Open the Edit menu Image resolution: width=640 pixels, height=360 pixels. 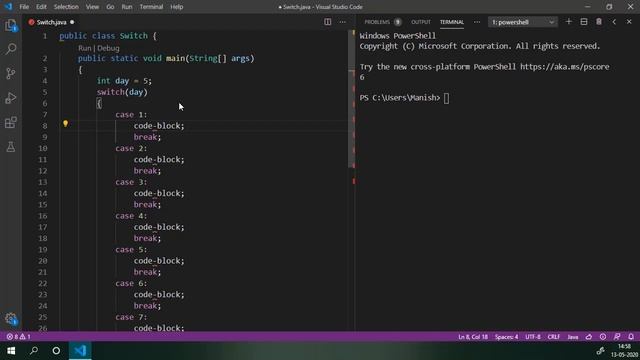click(41, 7)
